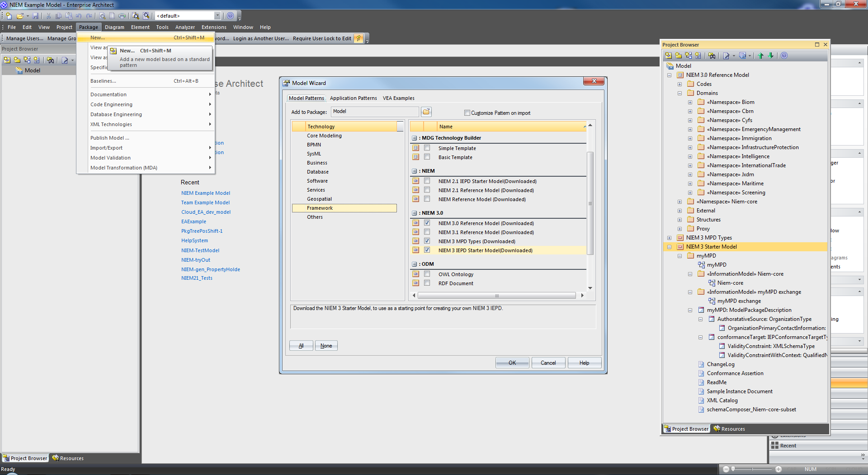Switch to the Application Patterns tab
This screenshot has height=475, width=868.
(x=353, y=98)
